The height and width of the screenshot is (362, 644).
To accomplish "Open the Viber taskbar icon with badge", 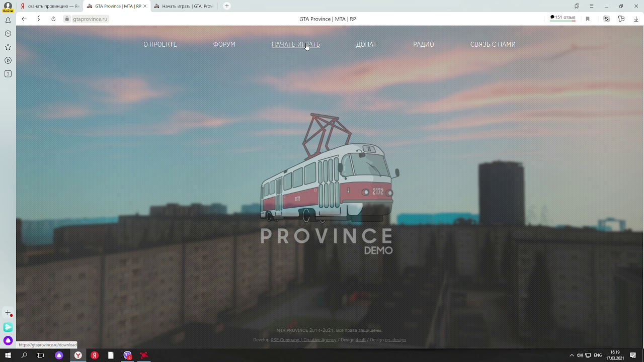I will click(127, 355).
